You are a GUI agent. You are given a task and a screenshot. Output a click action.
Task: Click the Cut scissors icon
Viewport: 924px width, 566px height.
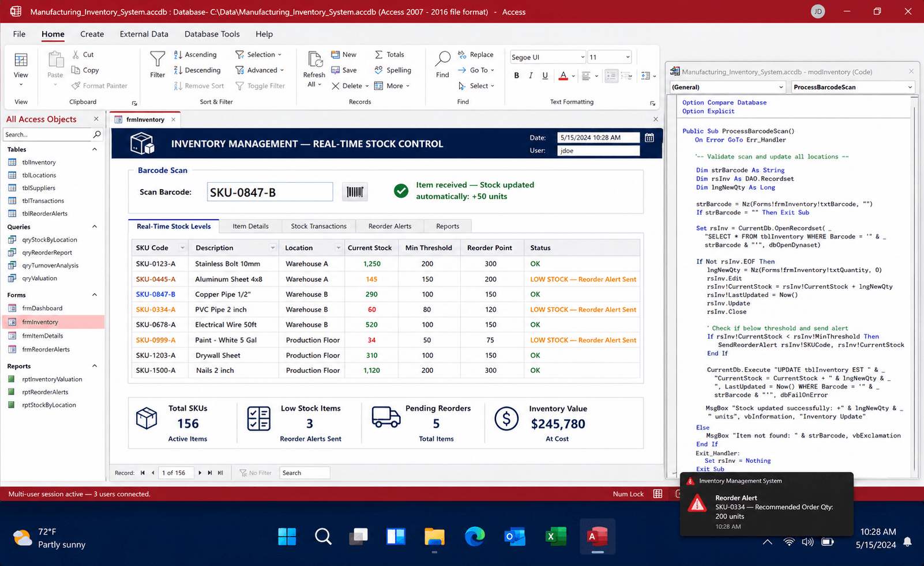tap(76, 55)
